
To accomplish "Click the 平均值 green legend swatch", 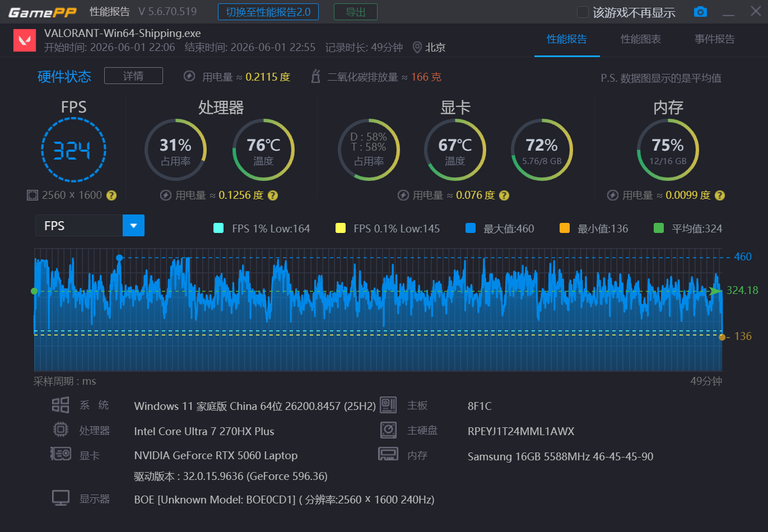I will (659, 228).
